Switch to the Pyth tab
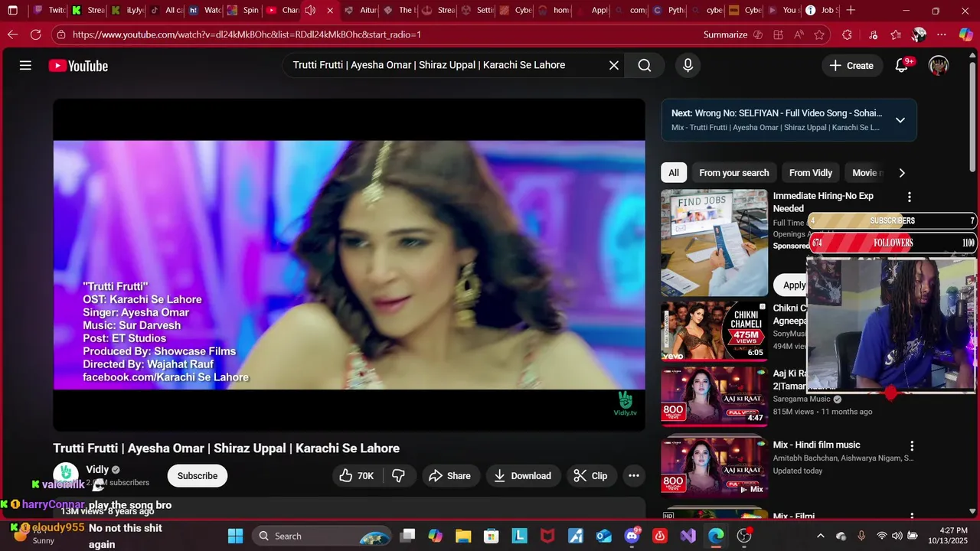Image resolution: width=980 pixels, height=551 pixels. tap(667, 11)
